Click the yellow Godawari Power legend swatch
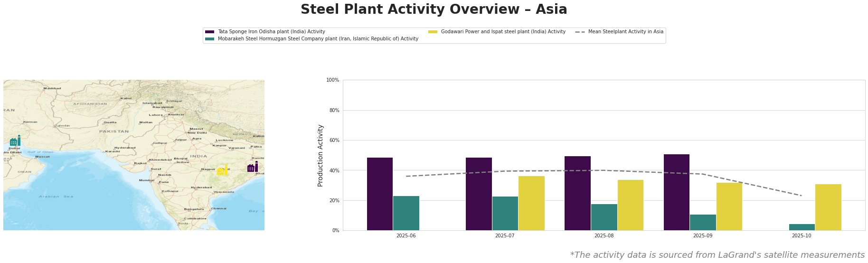This screenshot has width=868, height=263. 433,32
